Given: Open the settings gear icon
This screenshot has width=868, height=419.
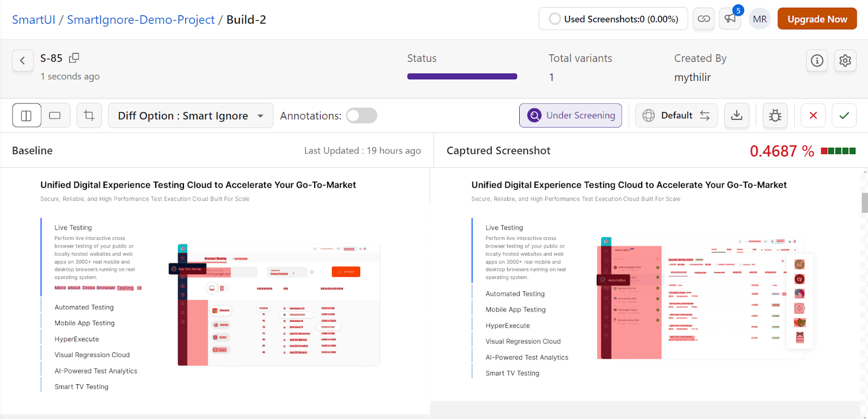Looking at the screenshot, I should coord(845,60).
